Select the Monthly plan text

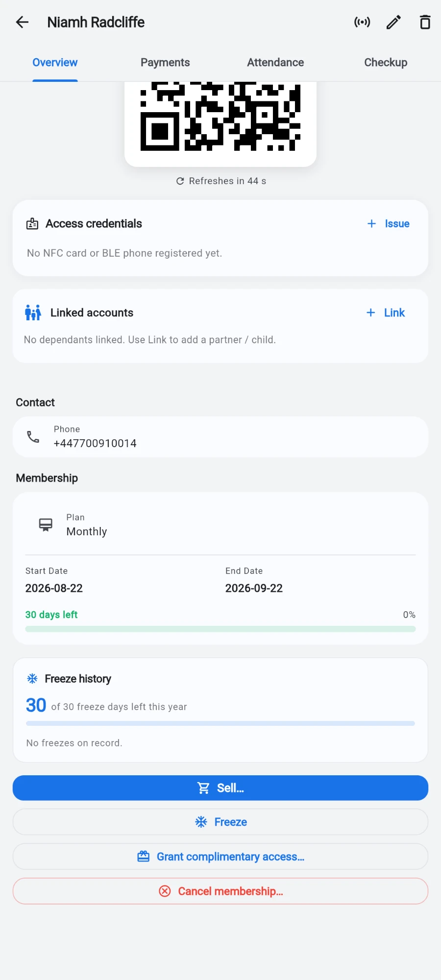pyautogui.click(x=87, y=532)
